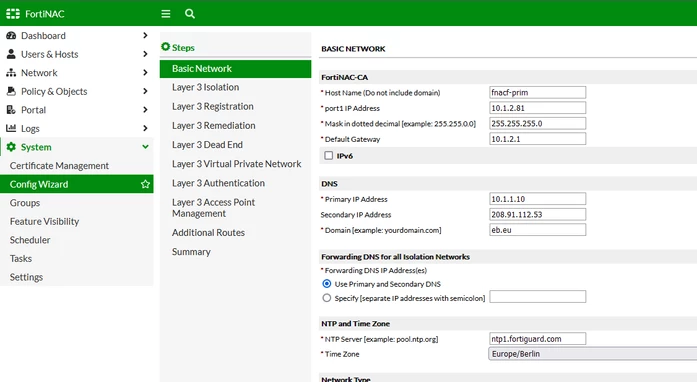Click the NTP Server input field
The height and width of the screenshot is (382, 697).
[537, 339]
